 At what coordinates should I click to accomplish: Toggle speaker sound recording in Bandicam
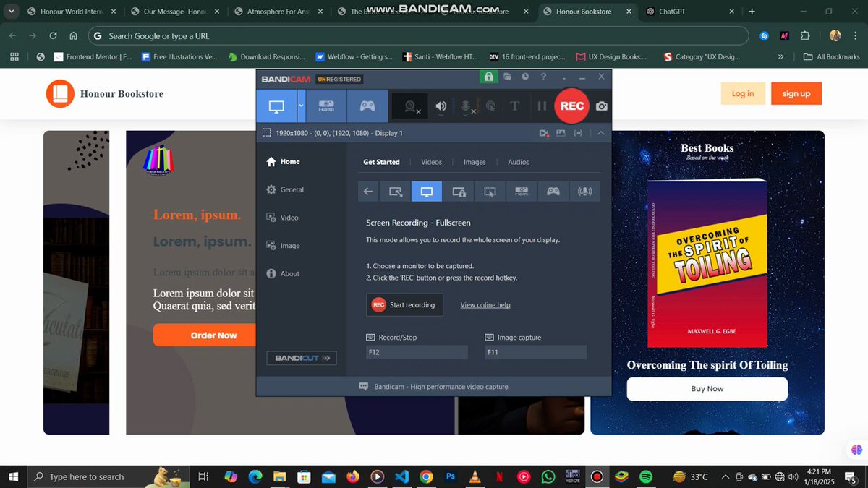(441, 107)
